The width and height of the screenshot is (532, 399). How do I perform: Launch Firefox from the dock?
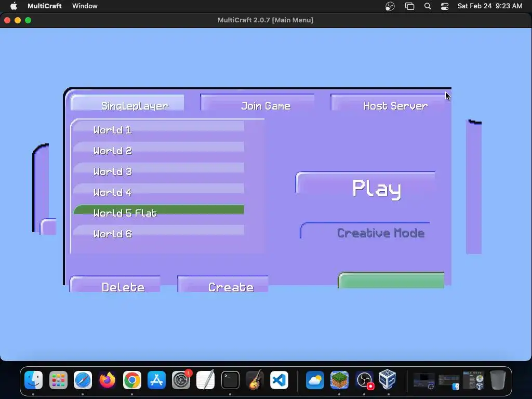107,380
